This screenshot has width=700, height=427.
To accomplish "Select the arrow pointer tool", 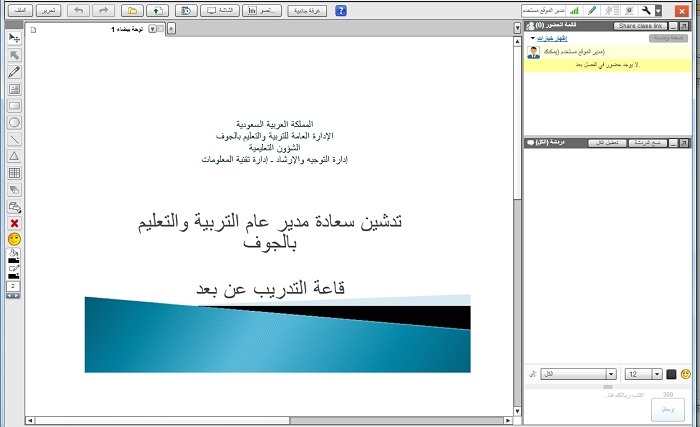I will pyautogui.click(x=14, y=55).
